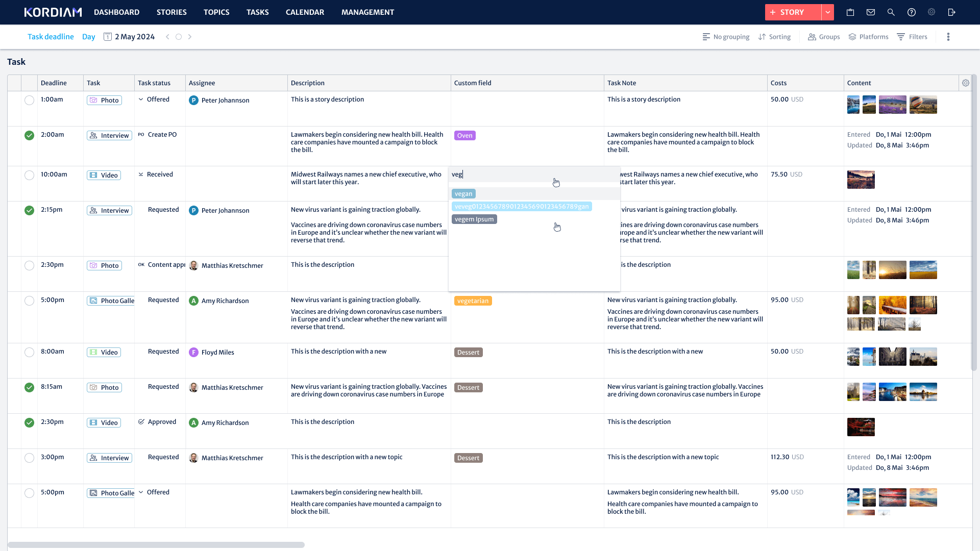Open the Calendar menu
This screenshot has width=980, height=551.
(x=305, y=12)
